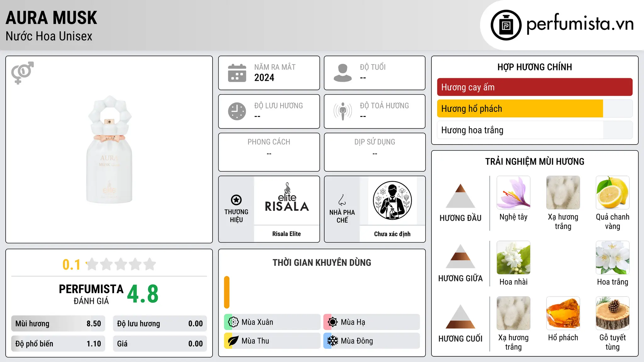
Task: Click the Trải nghiệm mùi hương heading
Action: click(535, 162)
